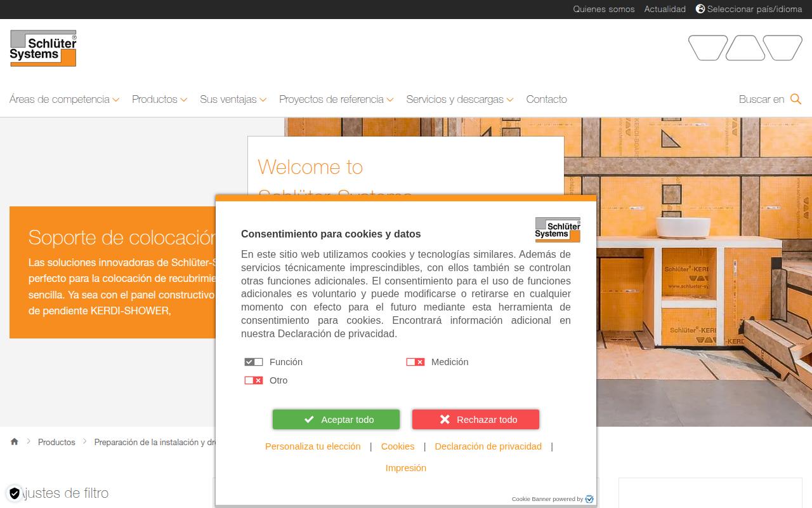812x508 pixels.
Task: Open the Contacto menu item
Action: click(x=546, y=99)
